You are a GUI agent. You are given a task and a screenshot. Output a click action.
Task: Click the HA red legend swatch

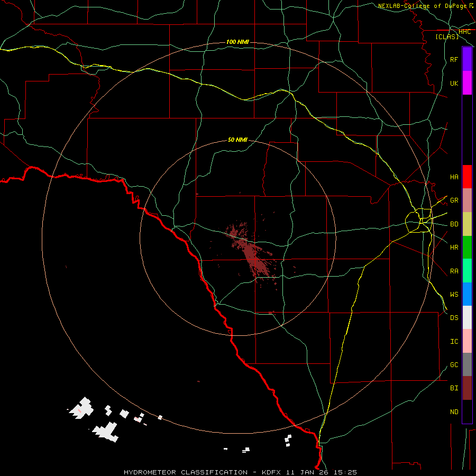[x=467, y=177]
